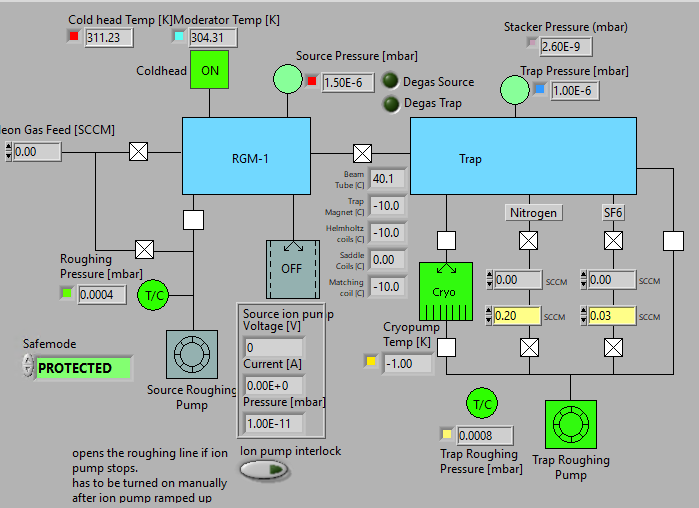Image resolution: width=699 pixels, height=508 pixels.
Task: Click the Source Pressure gauge circle
Action: pos(288,79)
